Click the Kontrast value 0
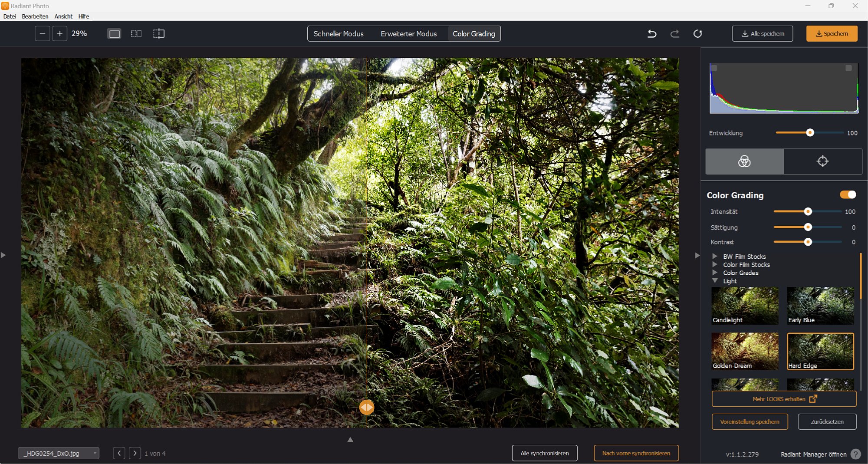This screenshot has width=868, height=464. pyautogui.click(x=853, y=242)
